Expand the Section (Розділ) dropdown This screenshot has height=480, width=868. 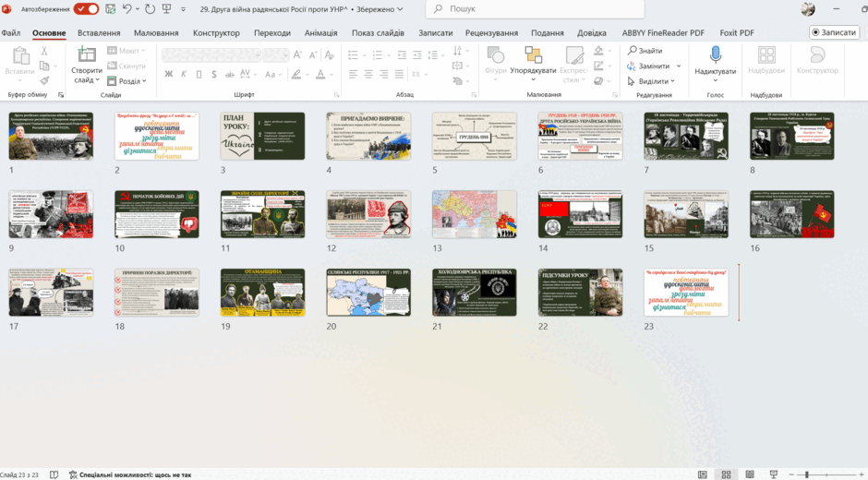tap(127, 81)
